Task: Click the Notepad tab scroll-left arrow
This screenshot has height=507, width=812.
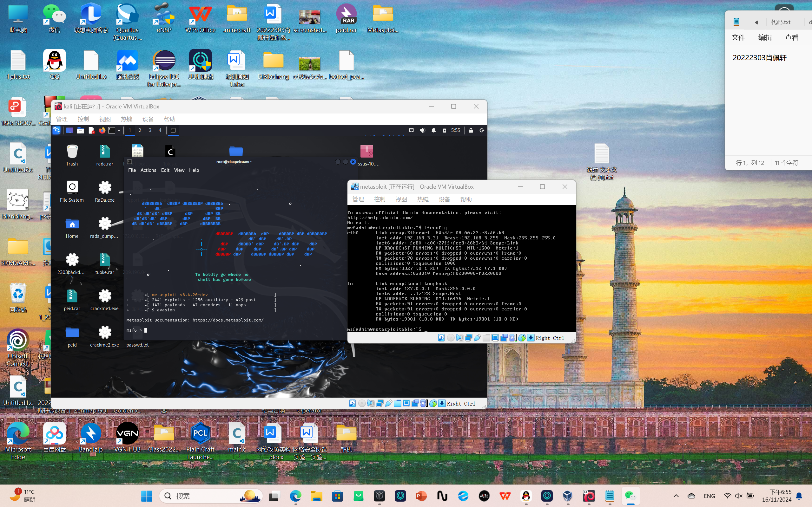Action: 756,23
